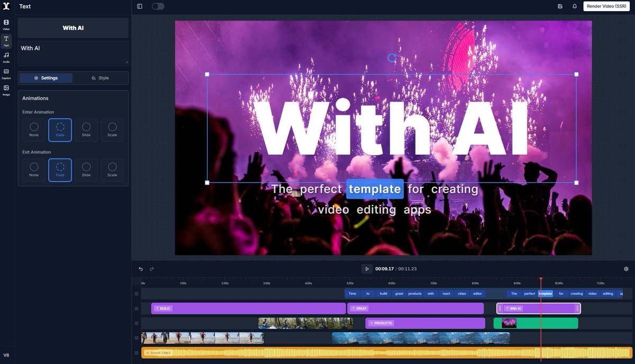Screen dimensions: 635x364
Task: Click the 'editing' caption word clip
Action: 608,294
